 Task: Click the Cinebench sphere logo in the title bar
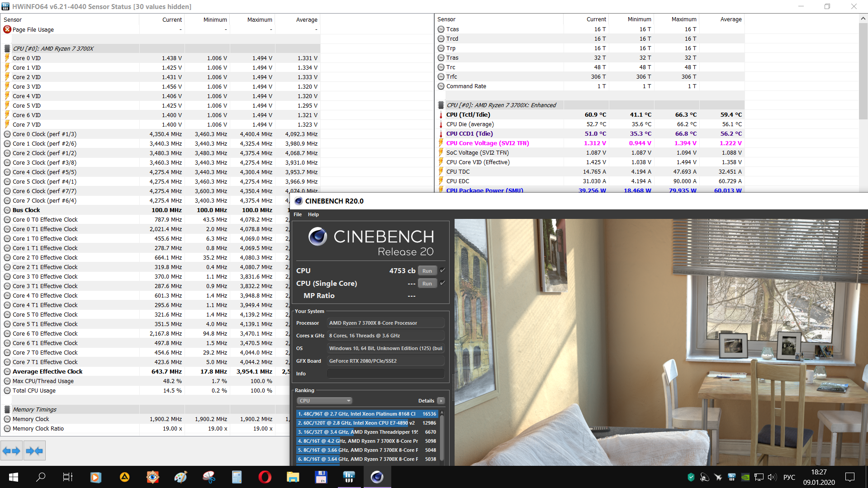[299, 201]
